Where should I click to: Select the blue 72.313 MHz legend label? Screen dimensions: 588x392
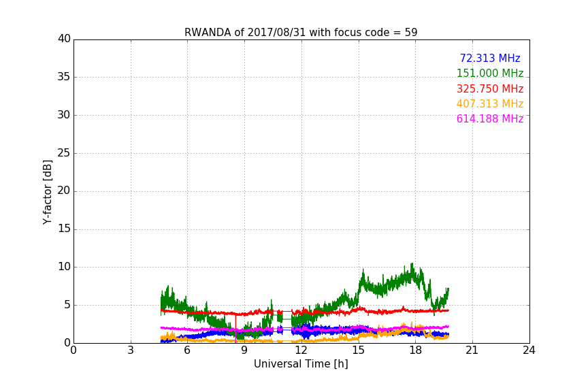click(x=490, y=58)
